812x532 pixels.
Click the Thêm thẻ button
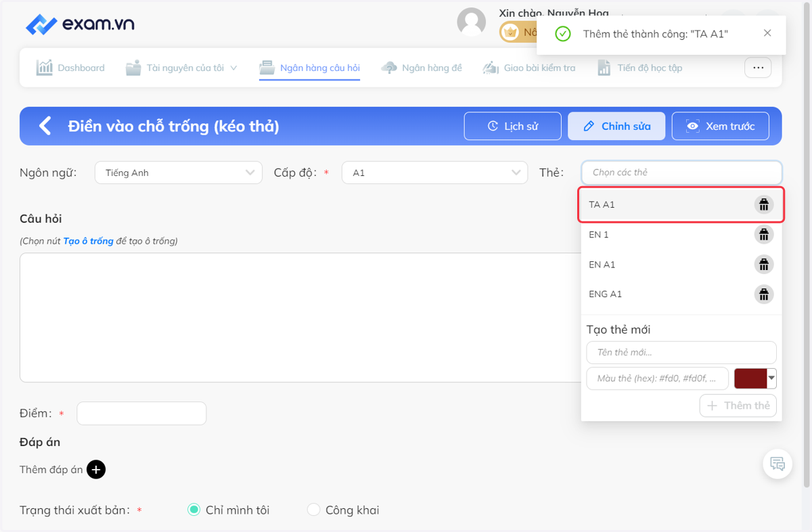[738, 405]
